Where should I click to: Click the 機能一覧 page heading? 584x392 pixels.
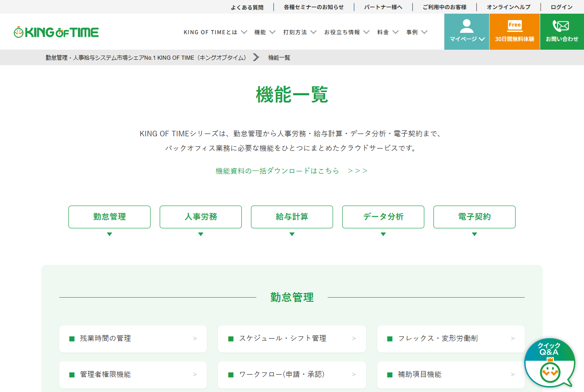pos(292,95)
